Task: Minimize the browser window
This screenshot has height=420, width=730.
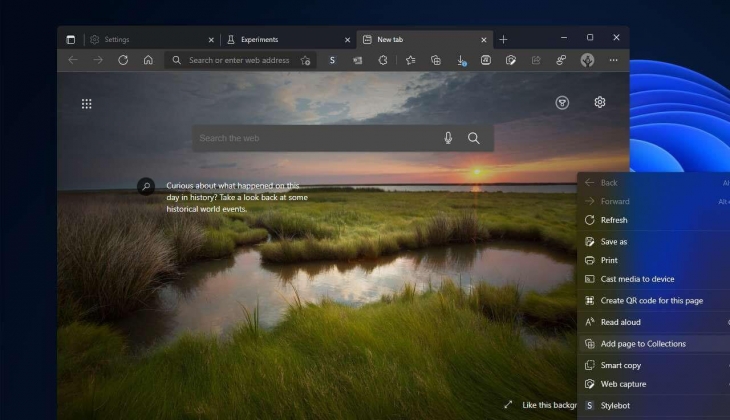Action: [x=564, y=37]
